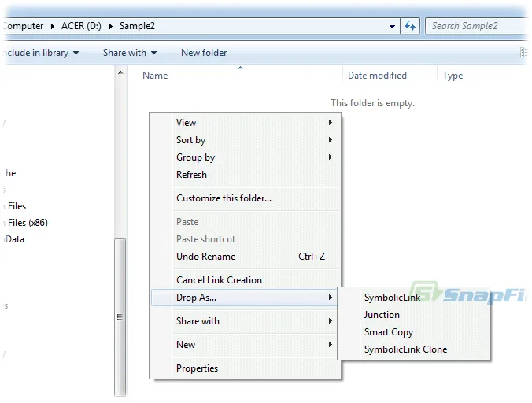Select Smart Copy option
The image size is (532, 403).
(x=414, y=332)
